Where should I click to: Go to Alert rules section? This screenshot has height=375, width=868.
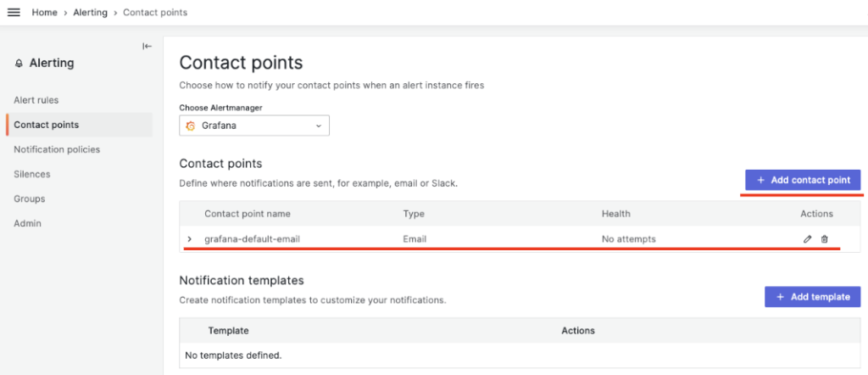(36, 100)
